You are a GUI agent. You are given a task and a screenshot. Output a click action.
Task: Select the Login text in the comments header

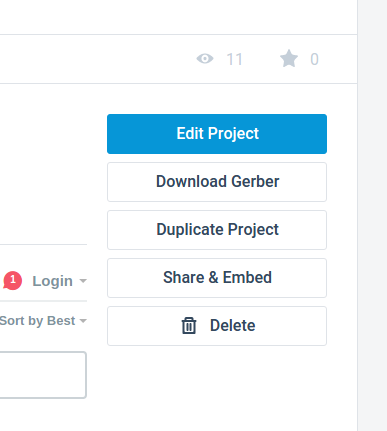tap(52, 281)
